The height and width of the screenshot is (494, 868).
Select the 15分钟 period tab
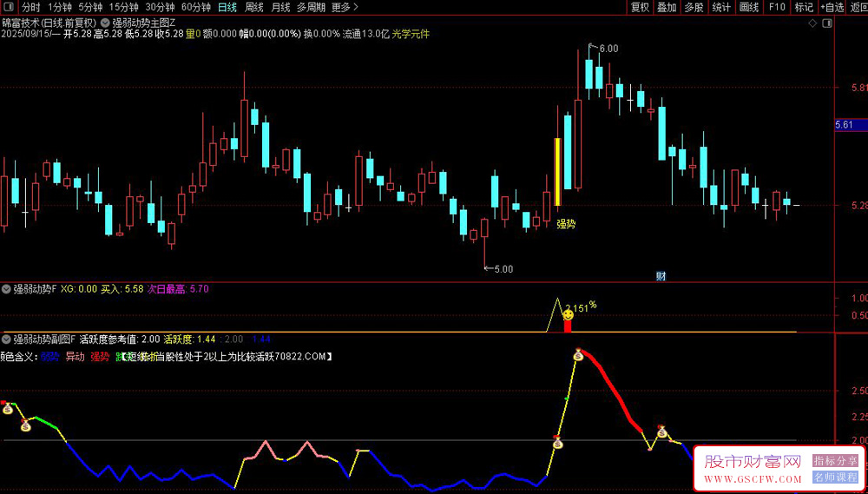tap(123, 7)
